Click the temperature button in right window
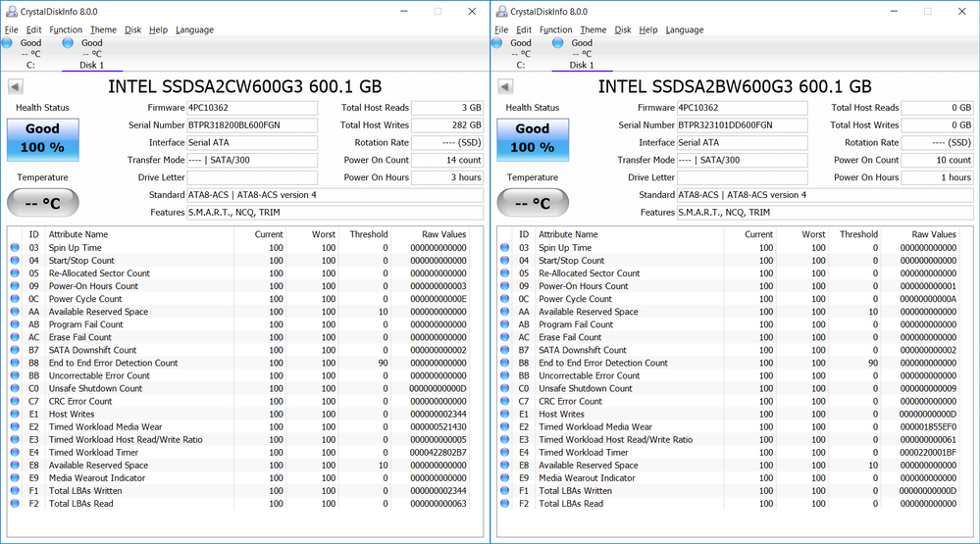Screen dimensions: 980x544 click(x=533, y=203)
